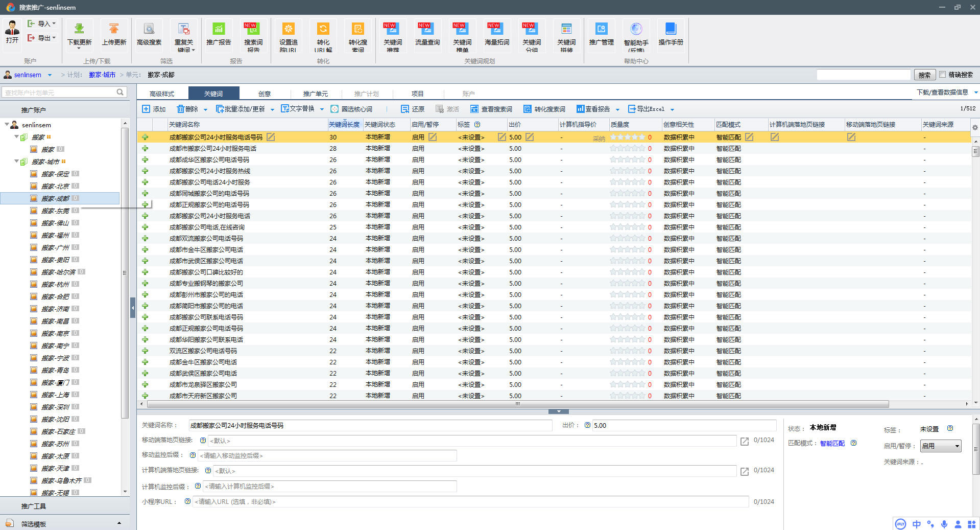Image resolution: width=980 pixels, height=530 pixels.
Task: Click the horizontal scrollbar under keyword table
Action: [518, 404]
